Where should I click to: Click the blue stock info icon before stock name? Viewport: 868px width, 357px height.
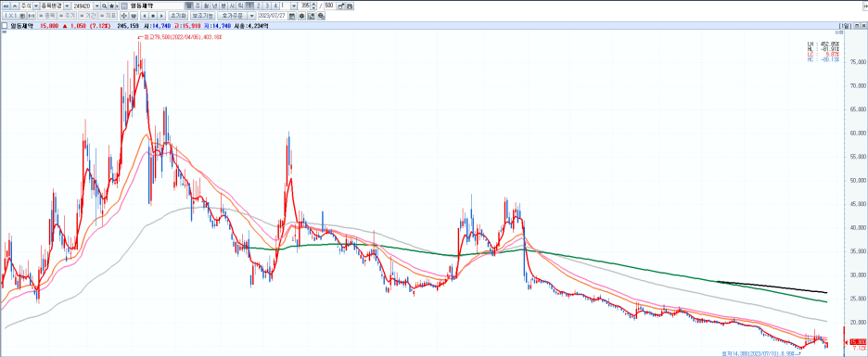(x=124, y=6)
